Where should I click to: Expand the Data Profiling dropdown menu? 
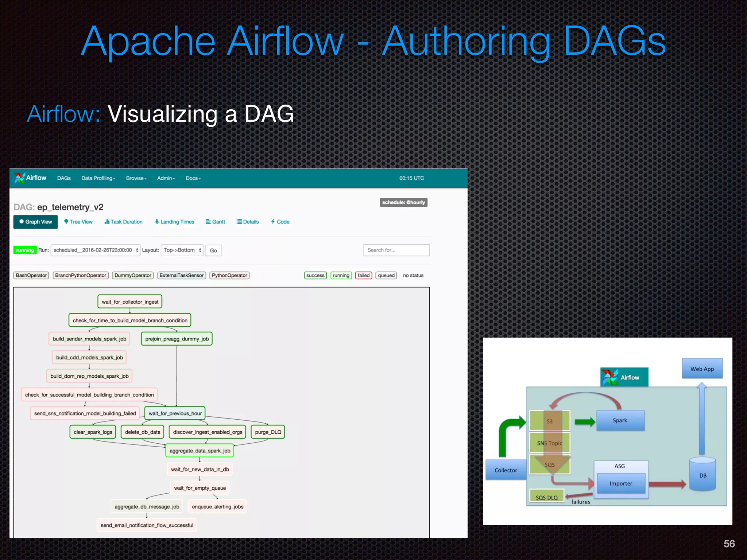98,178
